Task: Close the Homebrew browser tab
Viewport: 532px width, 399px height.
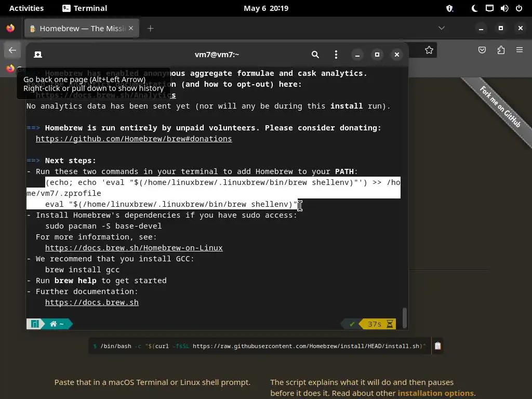Action: point(131,28)
